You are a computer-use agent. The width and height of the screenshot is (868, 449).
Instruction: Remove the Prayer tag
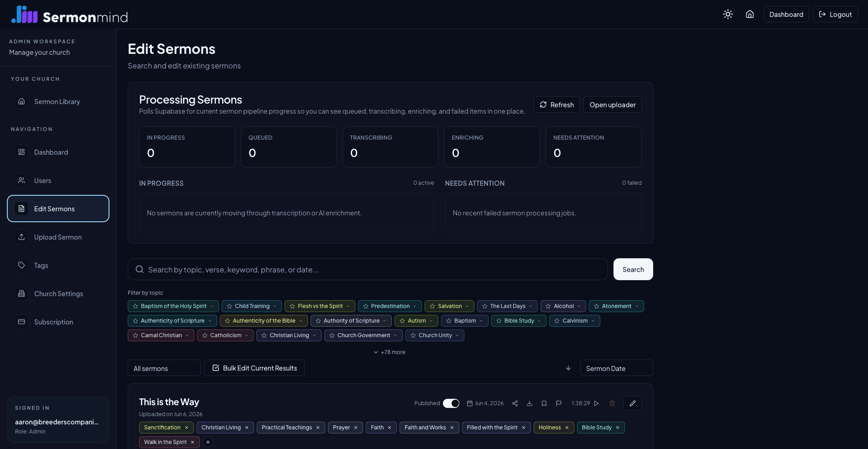(x=356, y=428)
